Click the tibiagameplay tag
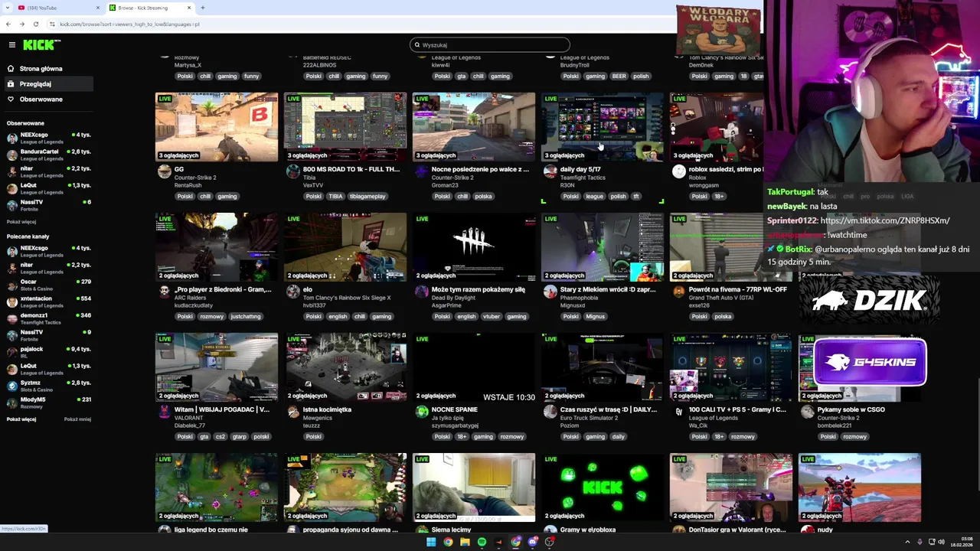Screen dimensions: 980x551 point(367,197)
